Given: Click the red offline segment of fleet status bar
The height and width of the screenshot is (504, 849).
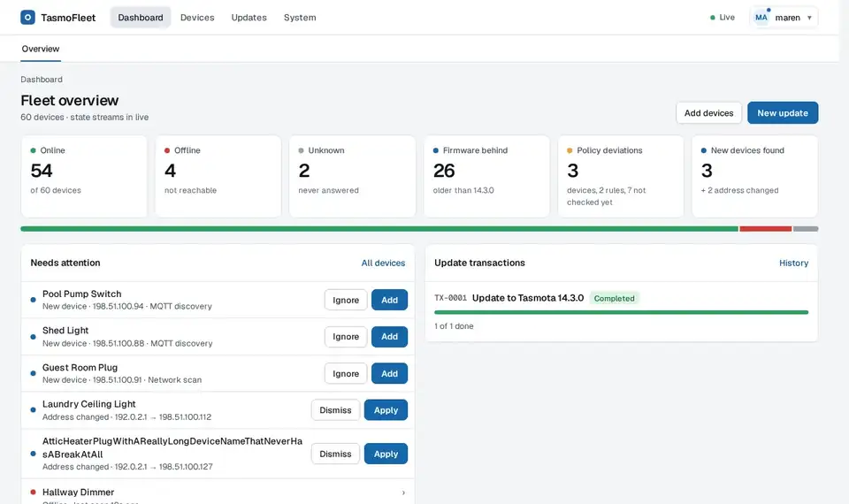Looking at the screenshot, I should [766, 229].
